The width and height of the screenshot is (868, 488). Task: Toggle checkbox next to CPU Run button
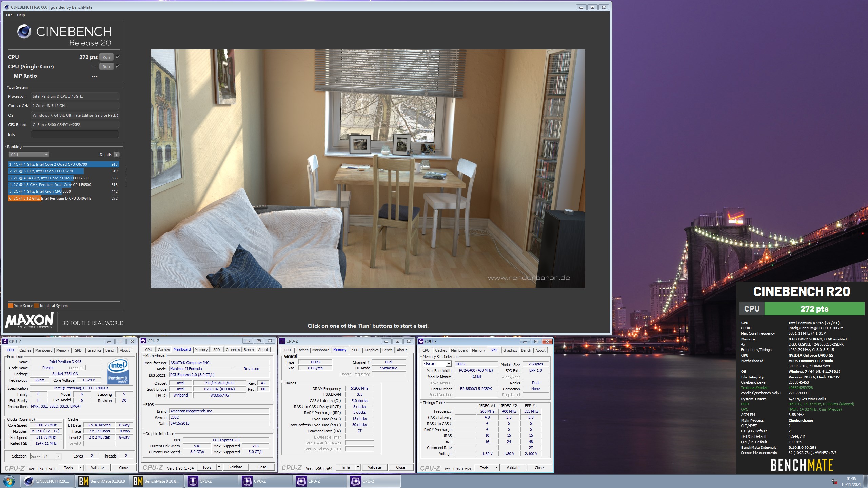[x=118, y=57]
